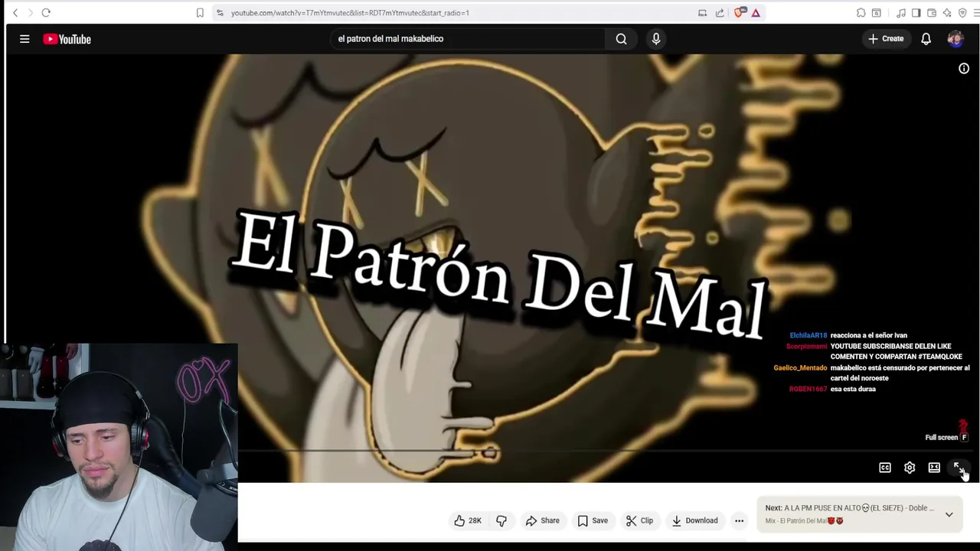Enter full screen mode
This screenshot has height=551, width=980.
(959, 468)
